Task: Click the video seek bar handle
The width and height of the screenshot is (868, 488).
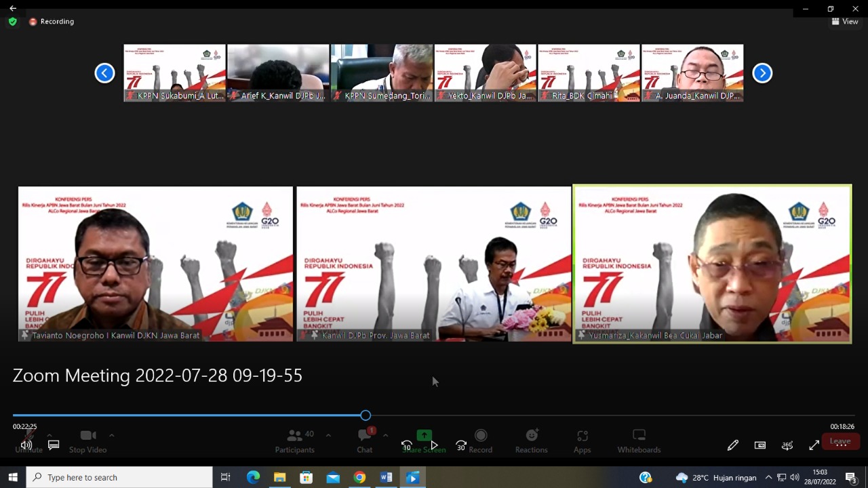Action: (x=366, y=415)
